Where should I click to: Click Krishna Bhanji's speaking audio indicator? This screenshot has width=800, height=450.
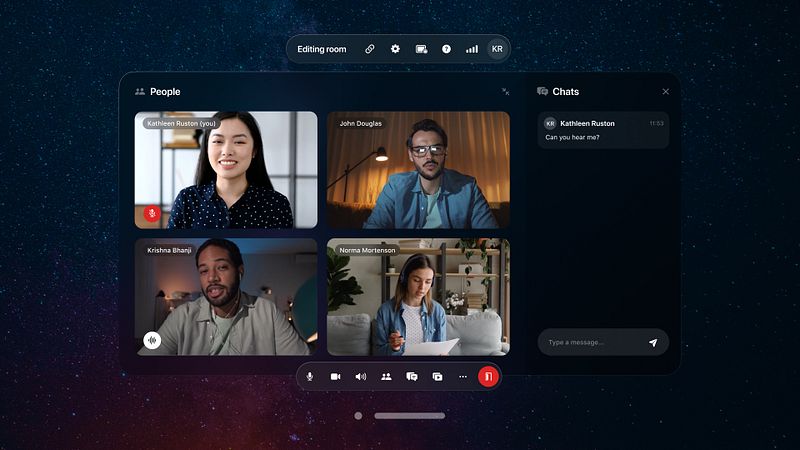click(x=152, y=340)
